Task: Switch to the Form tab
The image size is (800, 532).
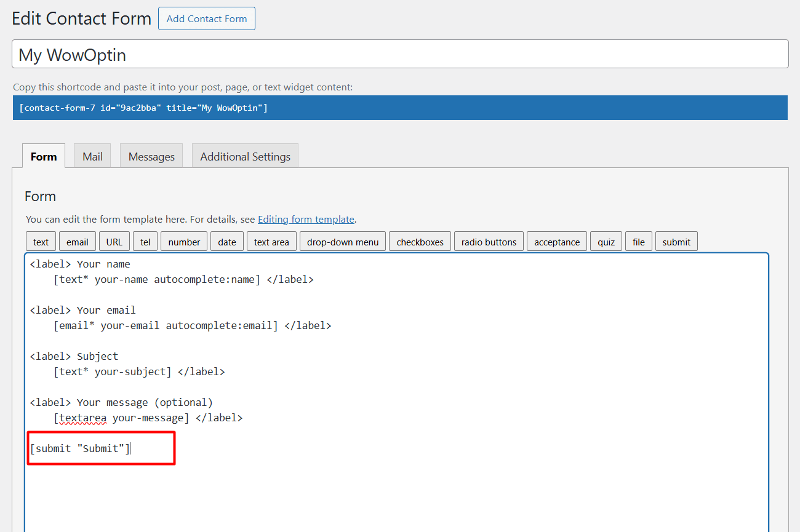Action: pyautogui.click(x=44, y=156)
